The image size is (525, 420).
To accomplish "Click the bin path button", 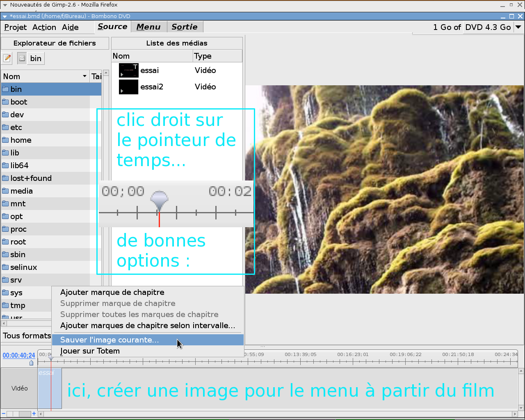I will coord(36,58).
